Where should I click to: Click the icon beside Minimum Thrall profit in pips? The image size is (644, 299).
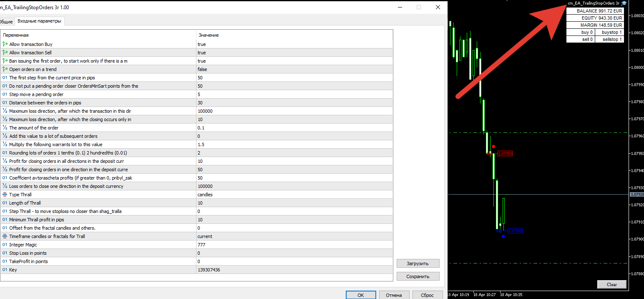[5, 220]
